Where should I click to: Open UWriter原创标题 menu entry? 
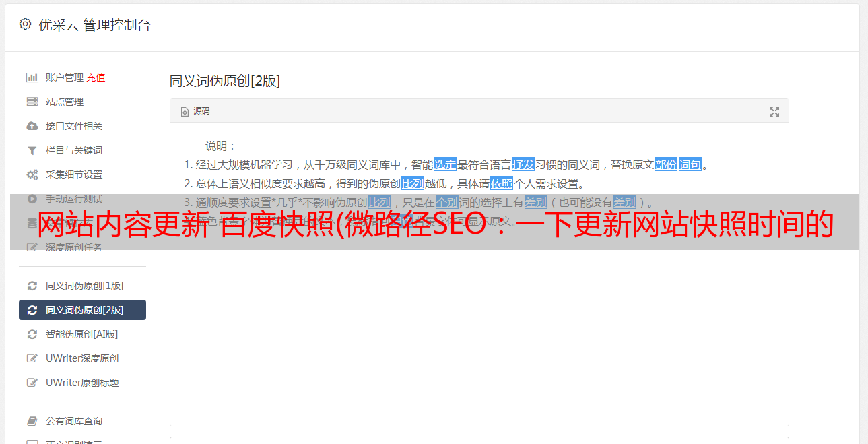[82, 383]
